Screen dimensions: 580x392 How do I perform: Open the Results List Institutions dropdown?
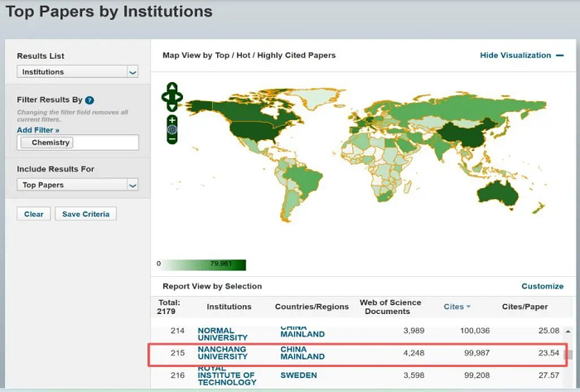click(77, 72)
